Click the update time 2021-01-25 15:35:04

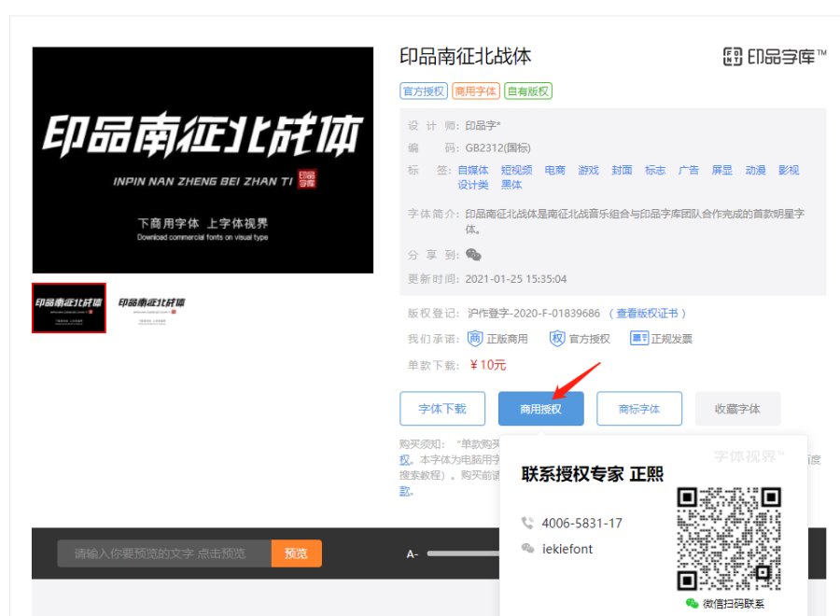[516, 279]
